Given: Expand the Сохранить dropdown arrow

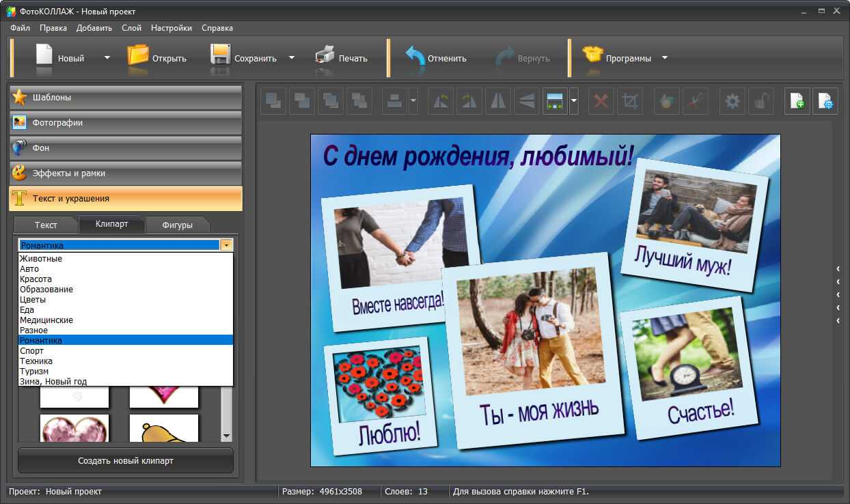Looking at the screenshot, I should (x=292, y=58).
